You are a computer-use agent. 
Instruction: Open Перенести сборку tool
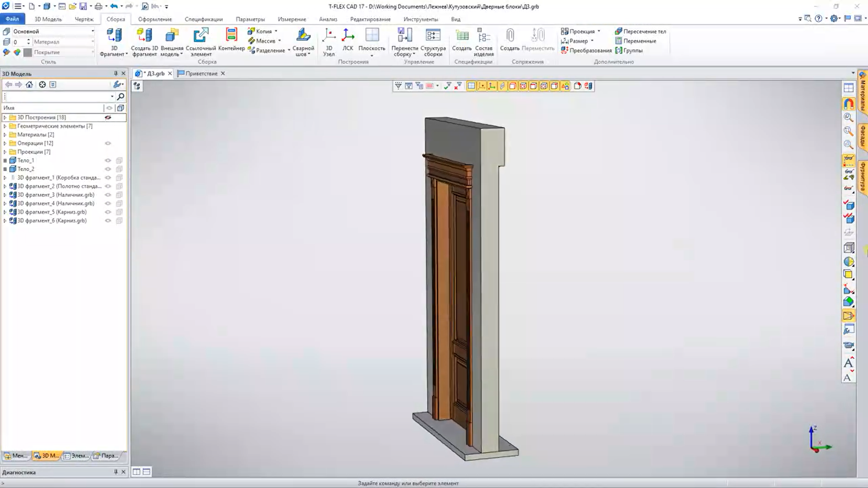[404, 42]
